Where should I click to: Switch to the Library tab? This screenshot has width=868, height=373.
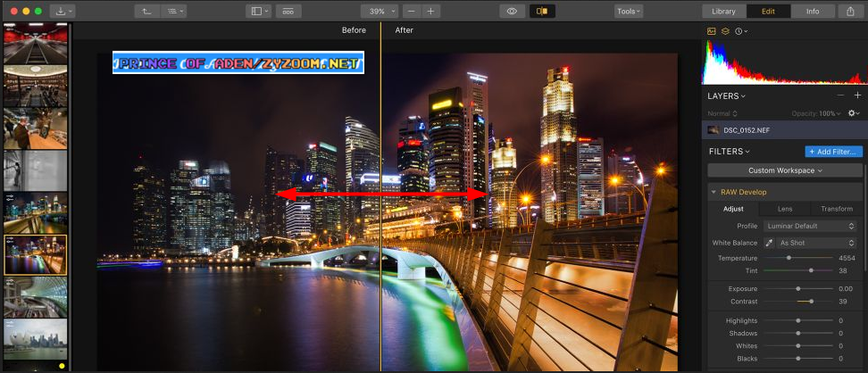click(723, 11)
